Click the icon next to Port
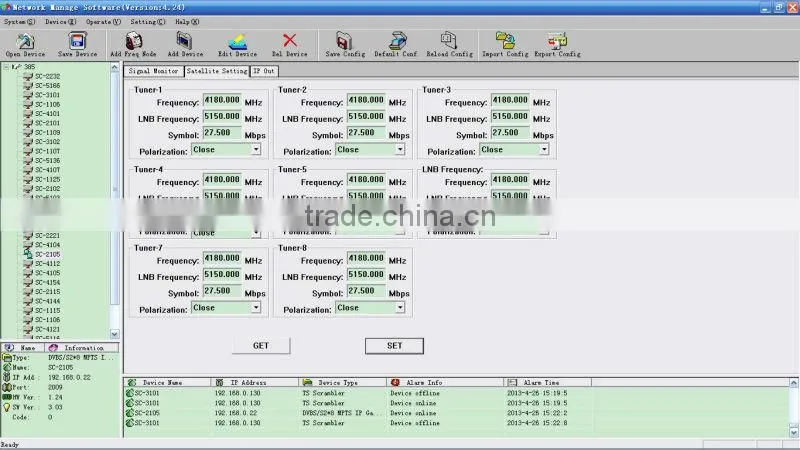 point(7,387)
